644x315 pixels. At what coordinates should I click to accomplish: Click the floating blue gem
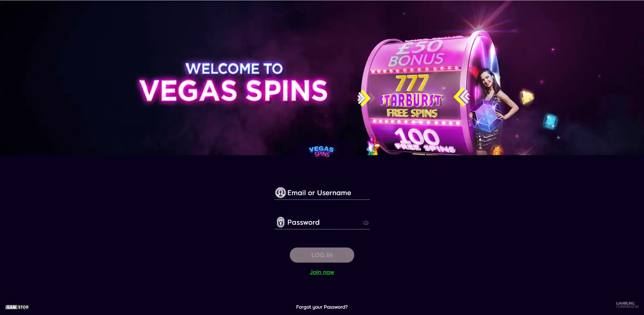pyautogui.click(x=550, y=121)
